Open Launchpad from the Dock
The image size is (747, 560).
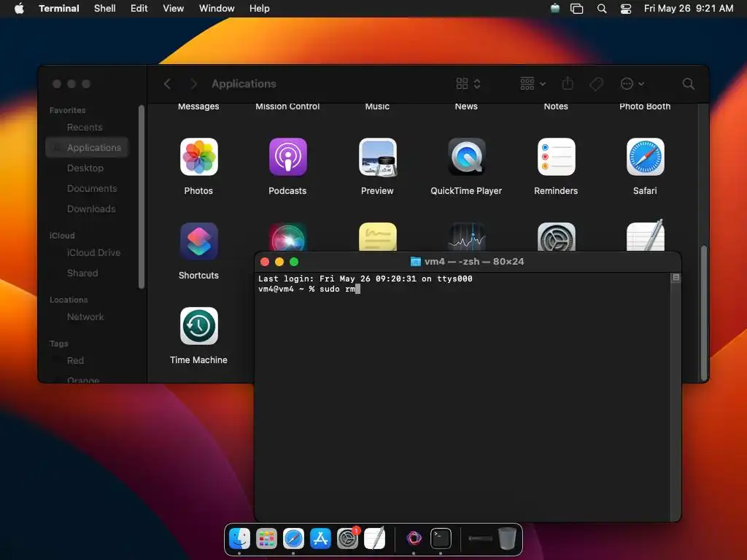click(x=266, y=539)
